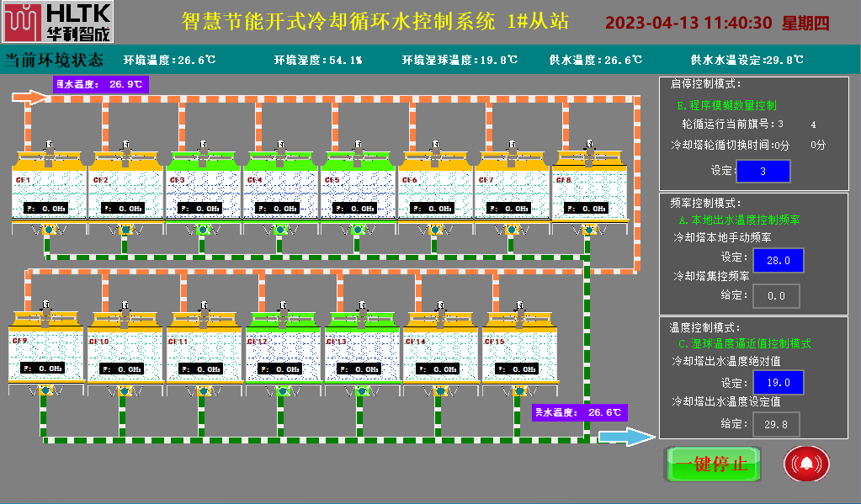
Task: Edit the outlet temperature absolute value 19.0
Action: [x=777, y=383]
